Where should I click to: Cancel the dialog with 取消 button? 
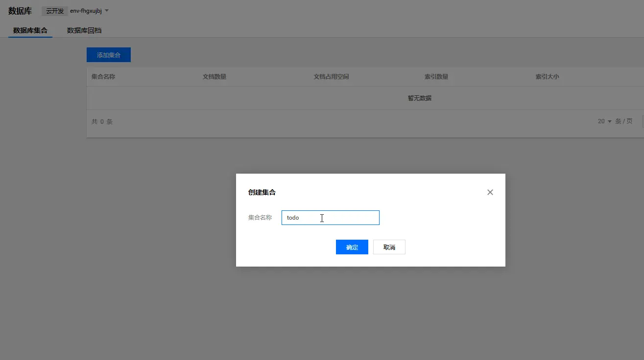[x=389, y=247]
